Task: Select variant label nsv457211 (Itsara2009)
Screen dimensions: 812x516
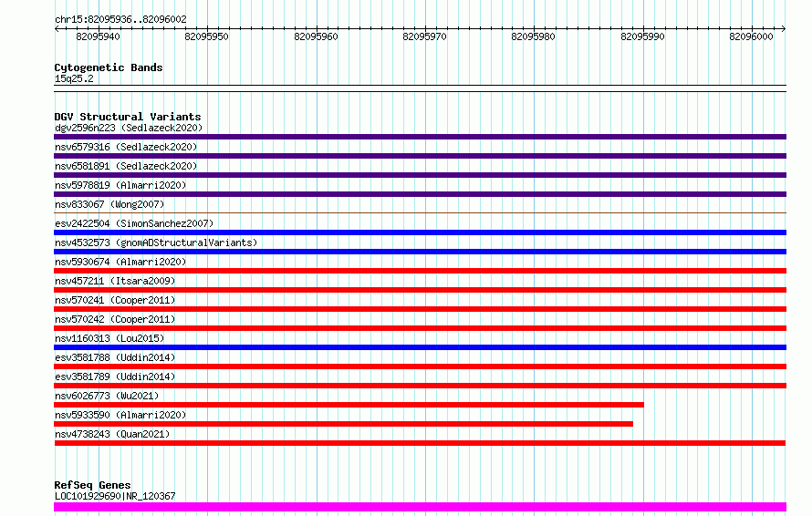Action: tap(115, 281)
